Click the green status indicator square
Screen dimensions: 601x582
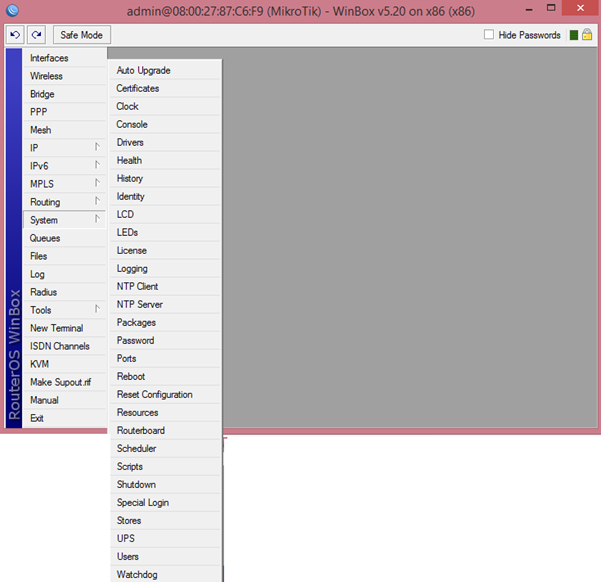573,35
